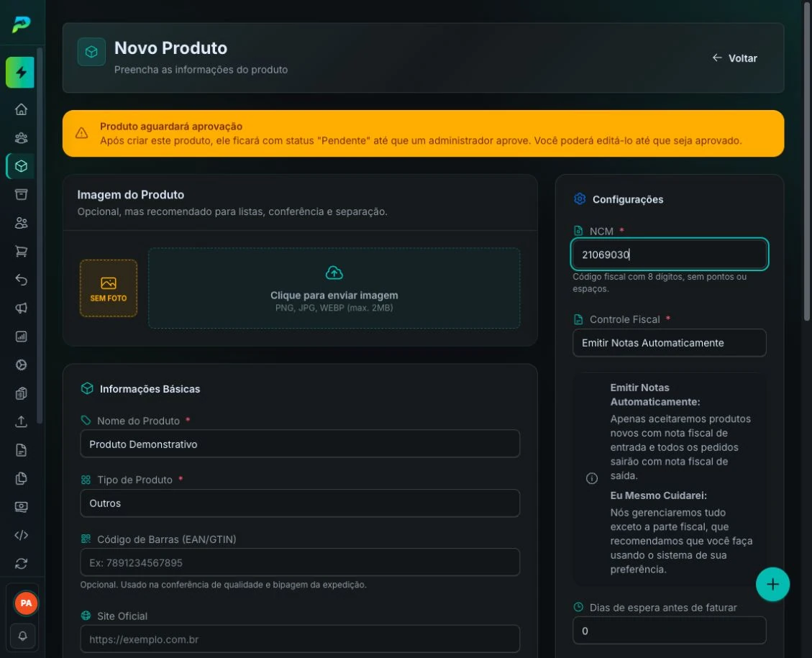Open the upload arrow sidebar icon
Screen dimensions: 812x658
point(22,422)
